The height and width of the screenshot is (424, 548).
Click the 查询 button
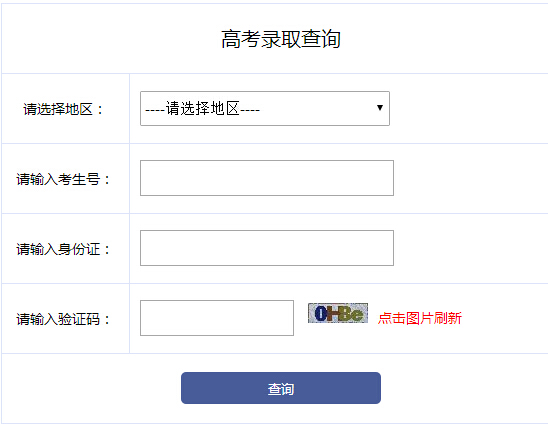pos(281,388)
